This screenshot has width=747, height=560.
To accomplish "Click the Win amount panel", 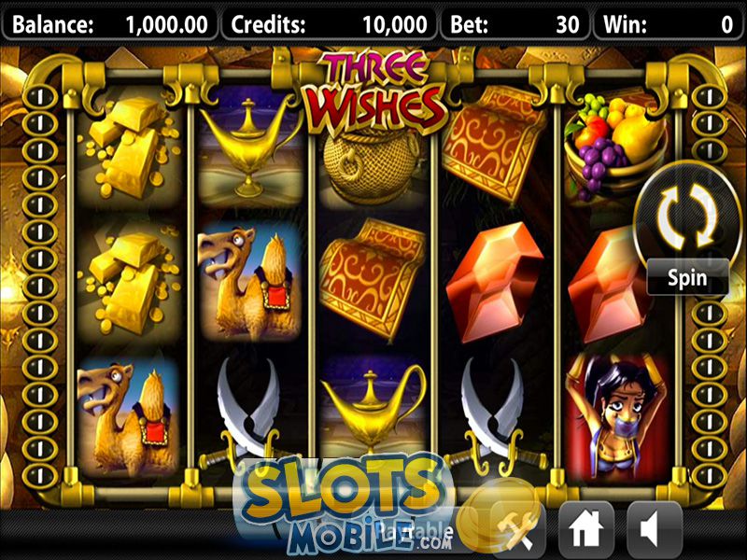I will click(x=669, y=24).
